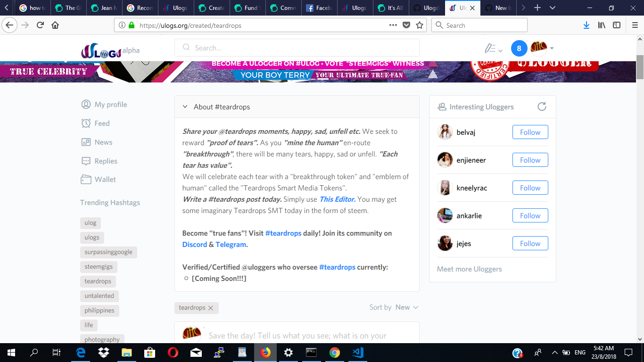Click #teardrops link after Visit
This screenshot has height=362, width=644.
[x=283, y=233]
